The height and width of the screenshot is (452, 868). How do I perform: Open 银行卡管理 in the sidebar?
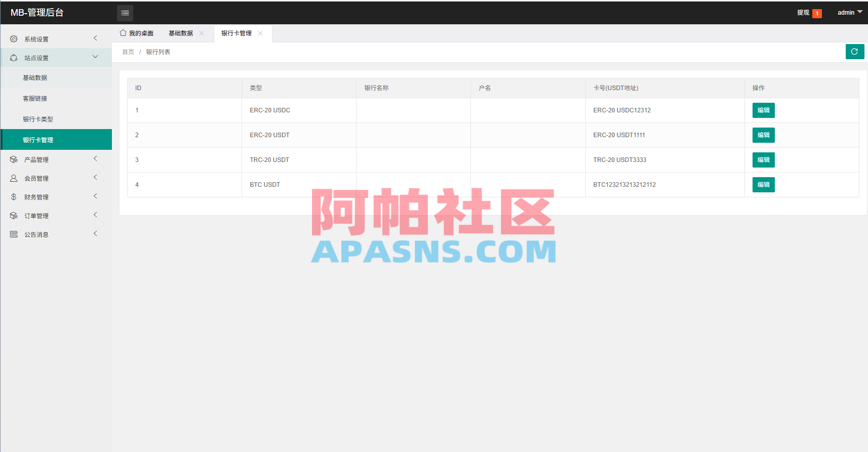56,140
